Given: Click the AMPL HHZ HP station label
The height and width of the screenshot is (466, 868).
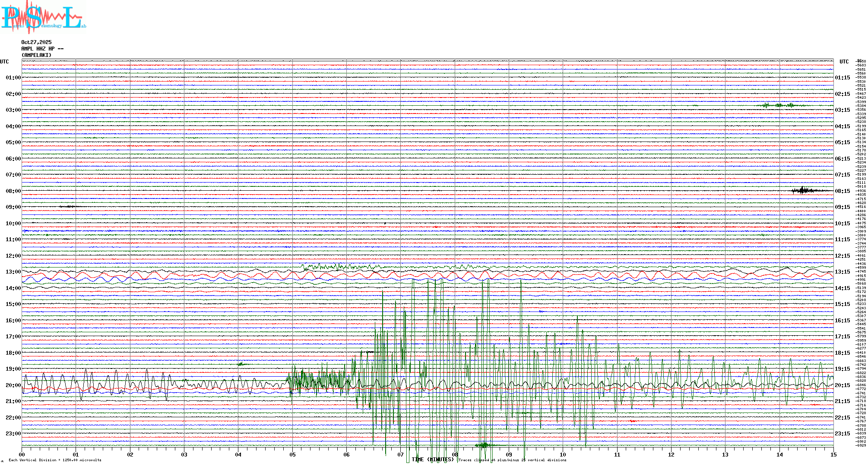Looking at the screenshot, I should click(x=42, y=49).
